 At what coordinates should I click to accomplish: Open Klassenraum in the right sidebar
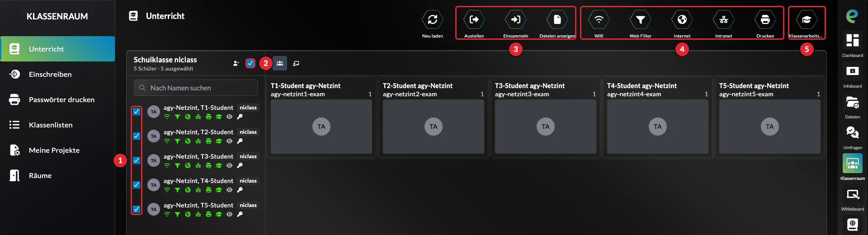pyautogui.click(x=852, y=167)
